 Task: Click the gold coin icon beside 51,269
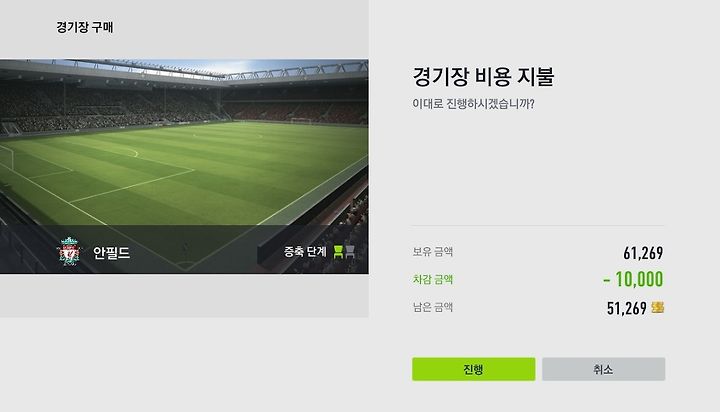pyautogui.click(x=658, y=307)
